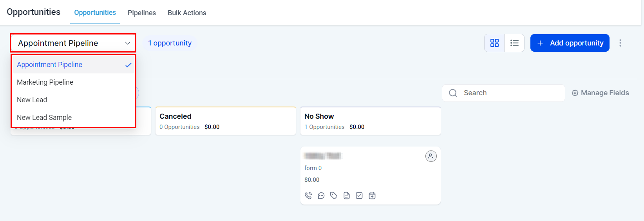Click the tag icon on the opportunity card
The image size is (644, 221).
pos(334,196)
